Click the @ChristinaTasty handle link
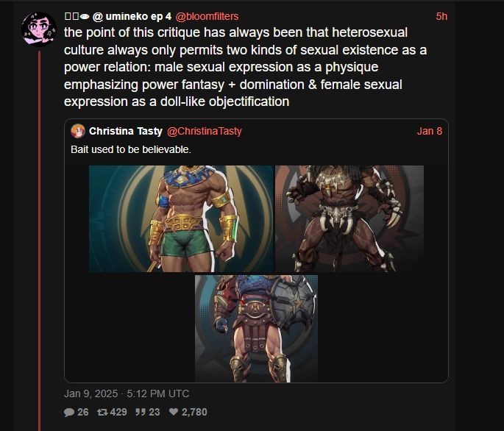 [x=205, y=131]
